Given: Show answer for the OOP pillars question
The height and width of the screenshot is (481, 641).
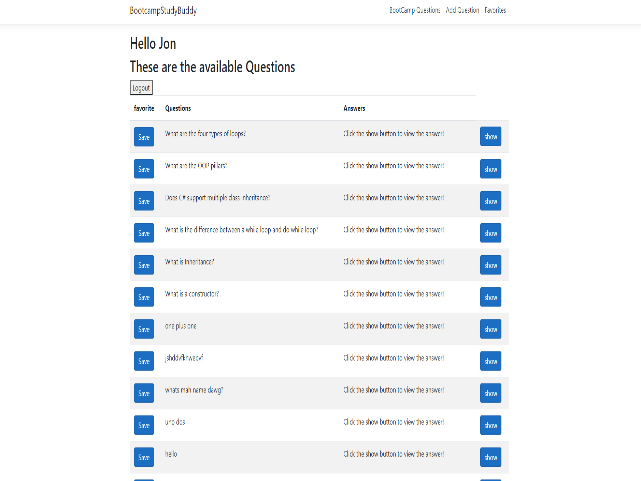Looking at the screenshot, I should pyautogui.click(x=491, y=169).
